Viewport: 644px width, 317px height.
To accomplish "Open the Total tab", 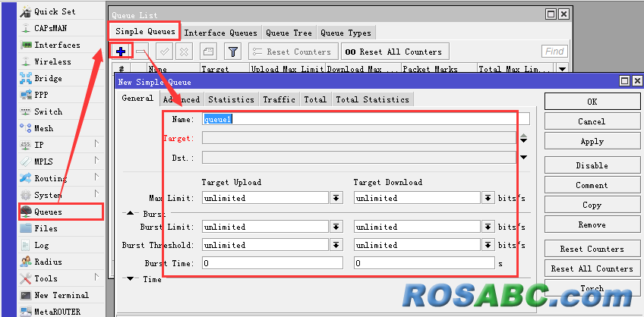I will coord(315,99).
